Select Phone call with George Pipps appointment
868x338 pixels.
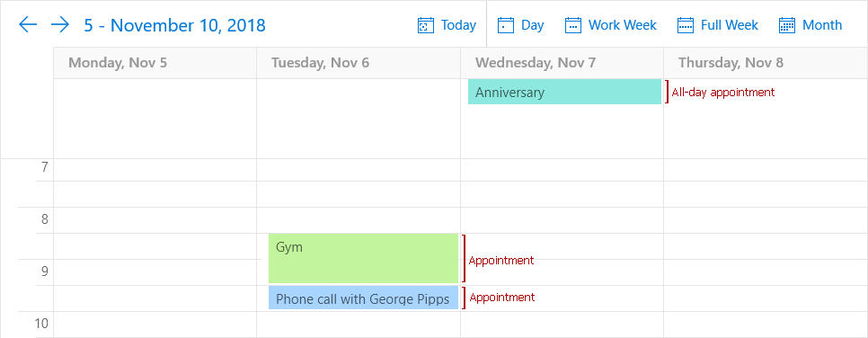tap(363, 298)
